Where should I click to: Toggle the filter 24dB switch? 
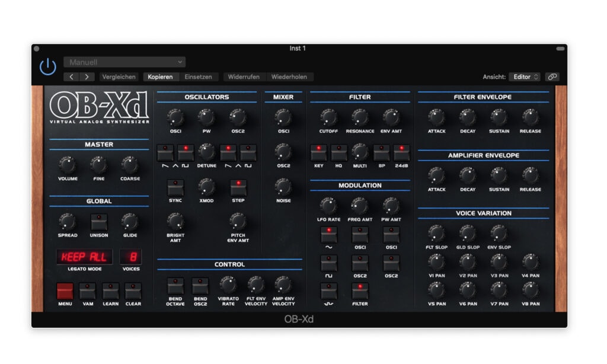point(401,153)
